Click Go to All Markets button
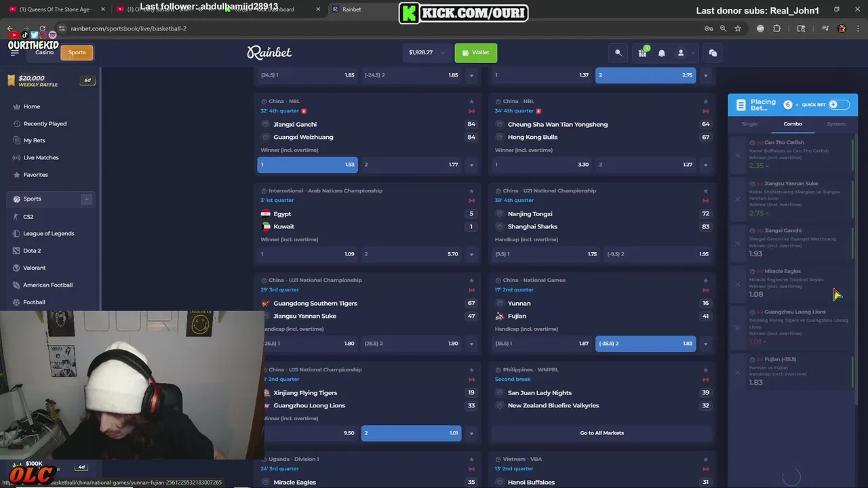868x488 pixels. pyautogui.click(x=602, y=433)
